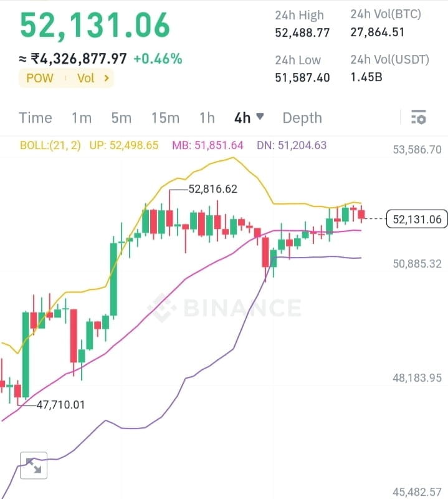Click the UP: 52,498.65 band value
This screenshot has width=448, height=499.
coord(124,145)
